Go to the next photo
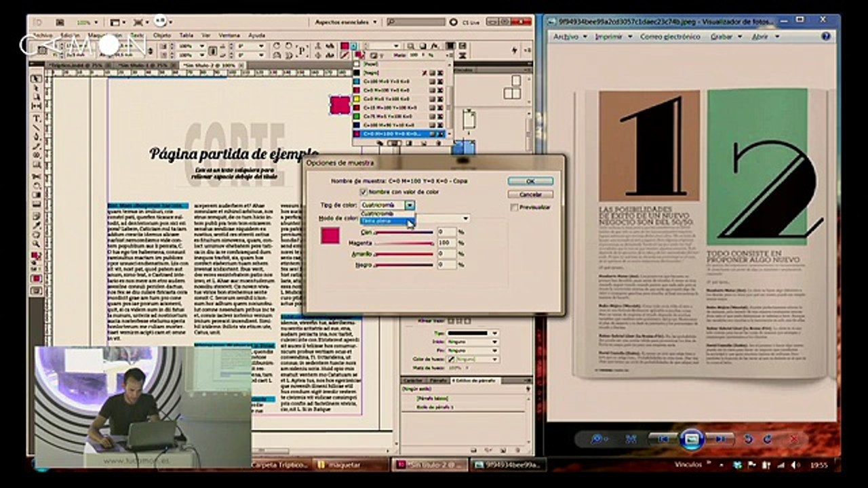The height and width of the screenshot is (488, 868). 719,439
